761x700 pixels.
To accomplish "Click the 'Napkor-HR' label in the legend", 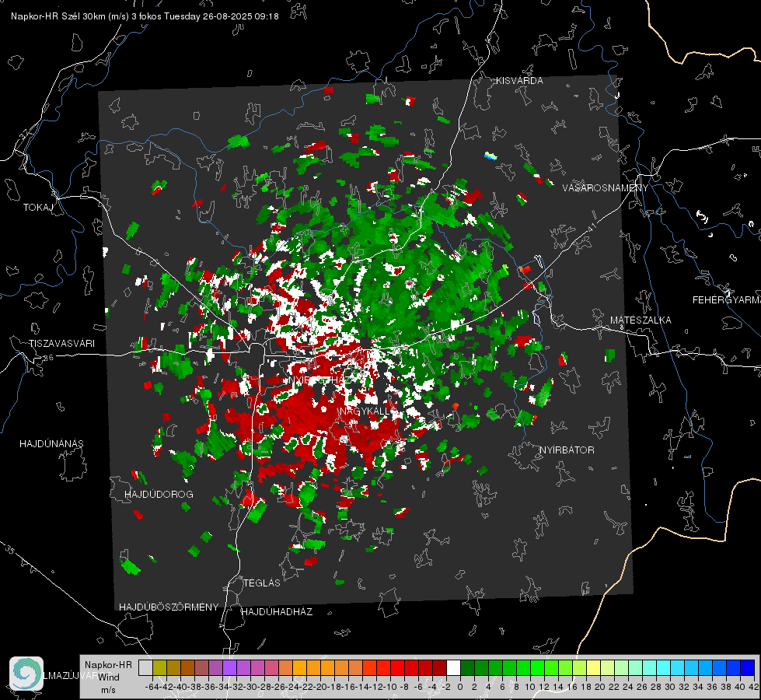I will (108, 665).
